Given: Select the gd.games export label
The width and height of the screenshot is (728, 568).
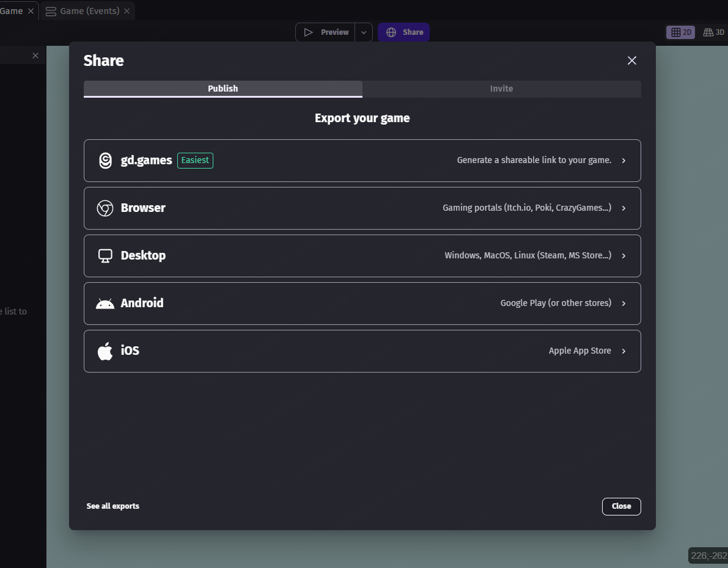Looking at the screenshot, I should coord(146,161).
